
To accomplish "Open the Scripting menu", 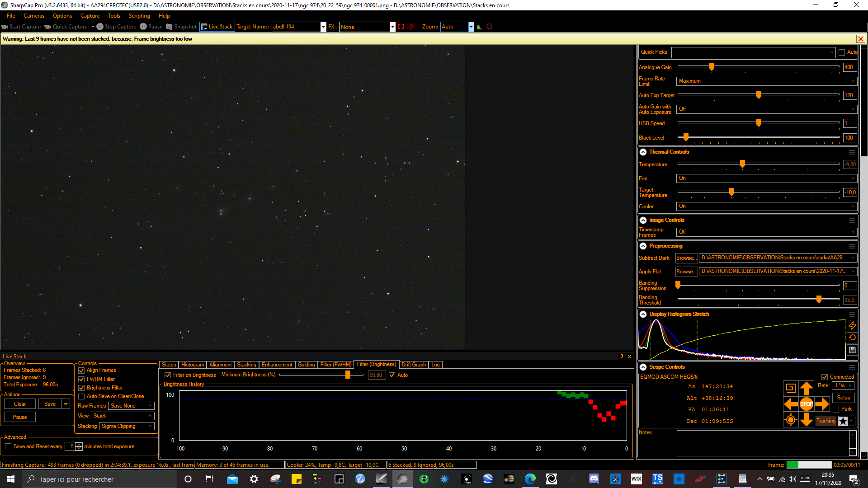I will click(139, 16).
